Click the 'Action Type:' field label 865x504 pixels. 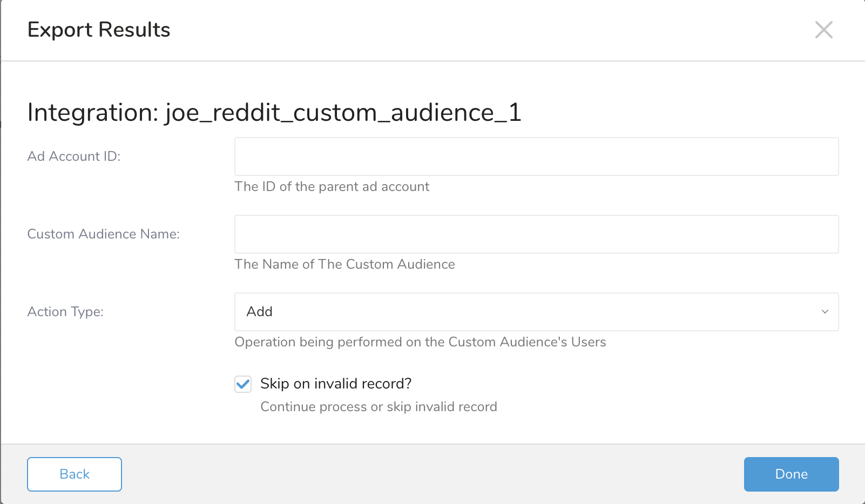click(65, 312)
